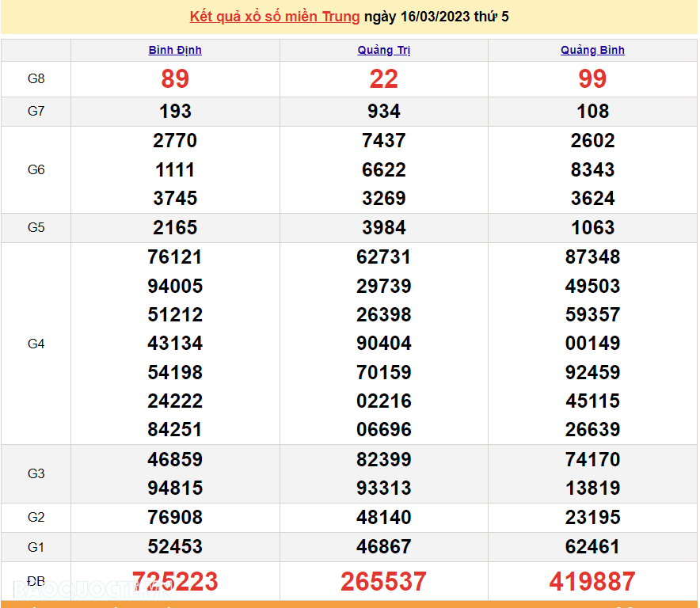Click Quảng Trị G8 number 22
This screenshot has width=700, height=608.
click(383, 79)
